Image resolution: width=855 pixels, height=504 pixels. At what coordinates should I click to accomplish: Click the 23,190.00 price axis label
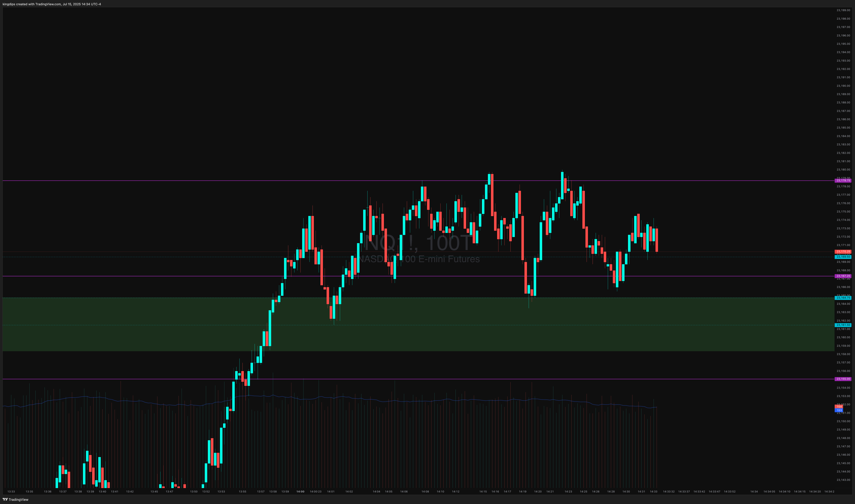pos(843,86)
